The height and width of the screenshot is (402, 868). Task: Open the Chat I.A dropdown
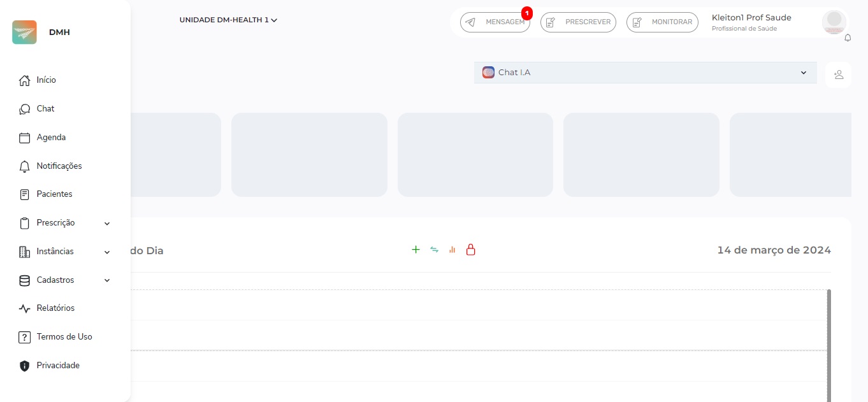[x=645, y=73]
